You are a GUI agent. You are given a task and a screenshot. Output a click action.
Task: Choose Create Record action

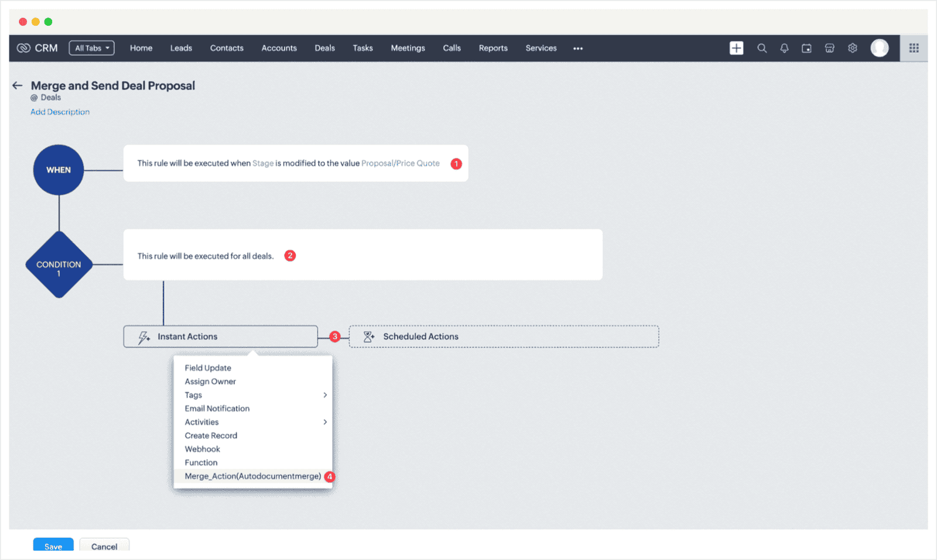[x=253, y=435]
